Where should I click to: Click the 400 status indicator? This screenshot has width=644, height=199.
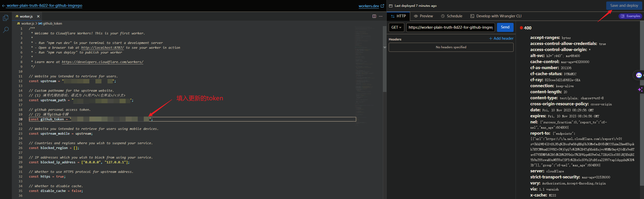coord(526,28)
